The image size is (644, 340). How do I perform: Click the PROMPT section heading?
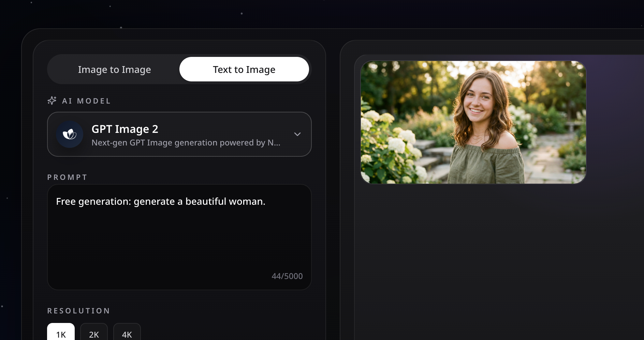click(x=67, y=177)
